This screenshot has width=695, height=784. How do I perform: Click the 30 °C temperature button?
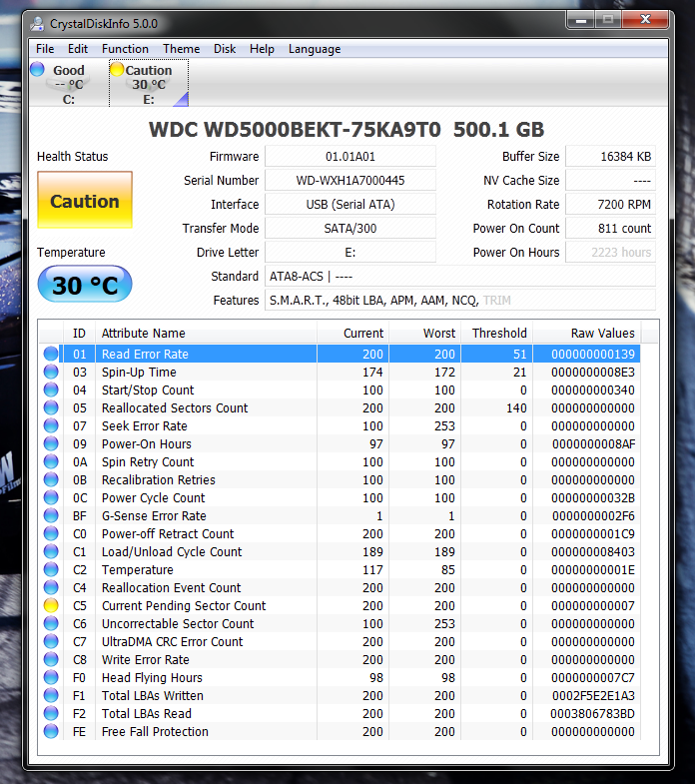tap(85, 285)
